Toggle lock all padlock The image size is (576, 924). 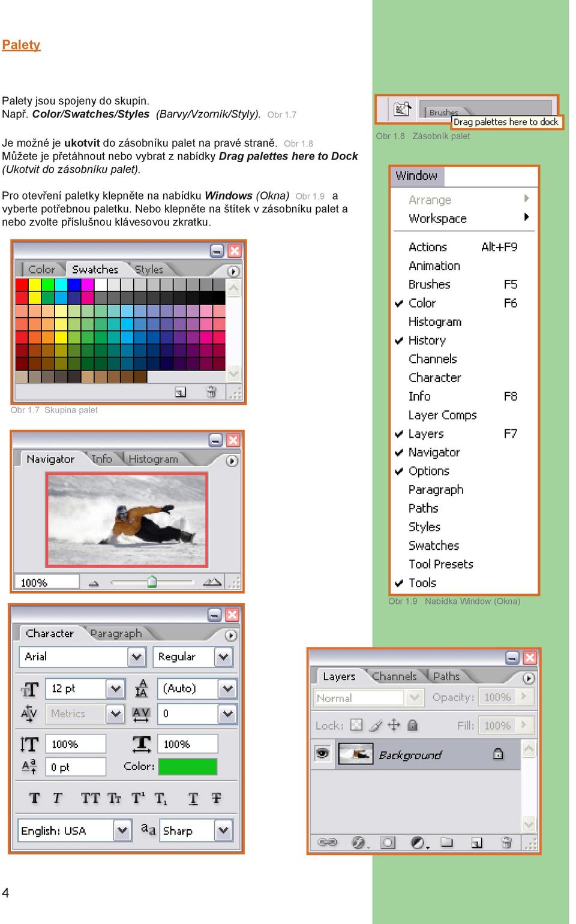pos(412,725)
